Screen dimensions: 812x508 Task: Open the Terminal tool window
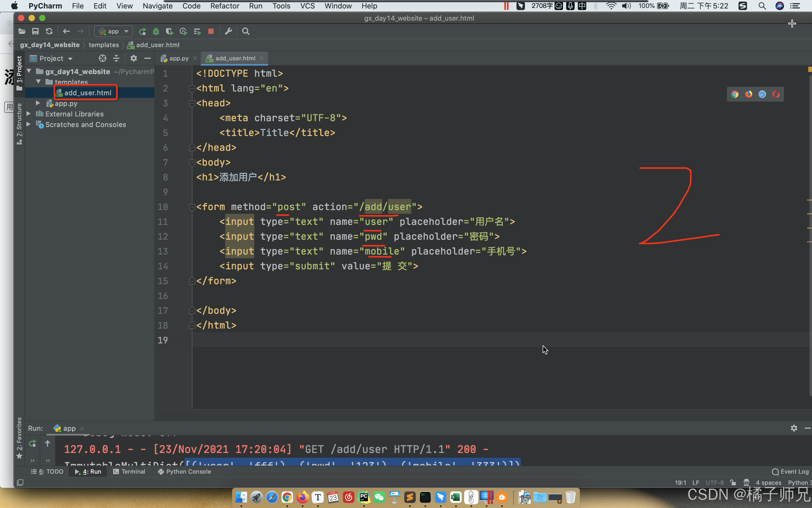(129, 472)
